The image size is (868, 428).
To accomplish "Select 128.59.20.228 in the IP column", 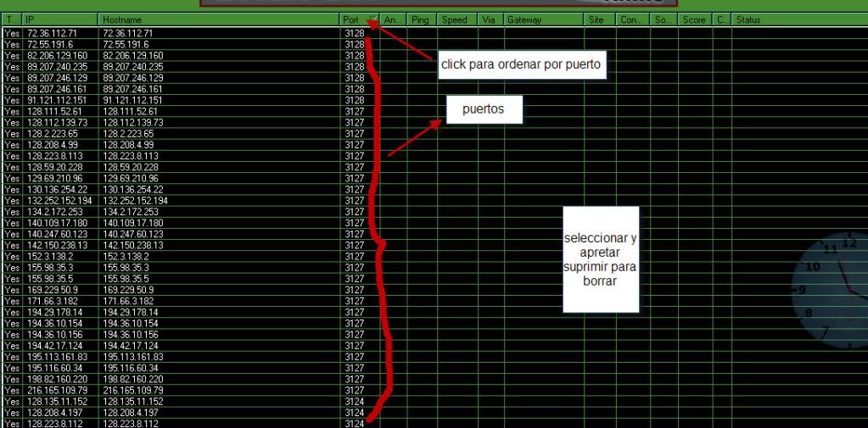I will pos(54,167).
